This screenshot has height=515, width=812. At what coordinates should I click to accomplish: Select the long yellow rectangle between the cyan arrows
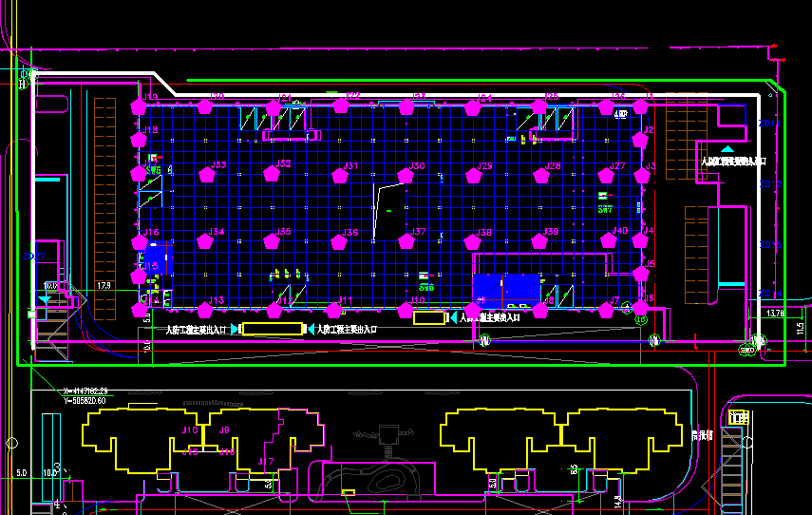point(271,329)
